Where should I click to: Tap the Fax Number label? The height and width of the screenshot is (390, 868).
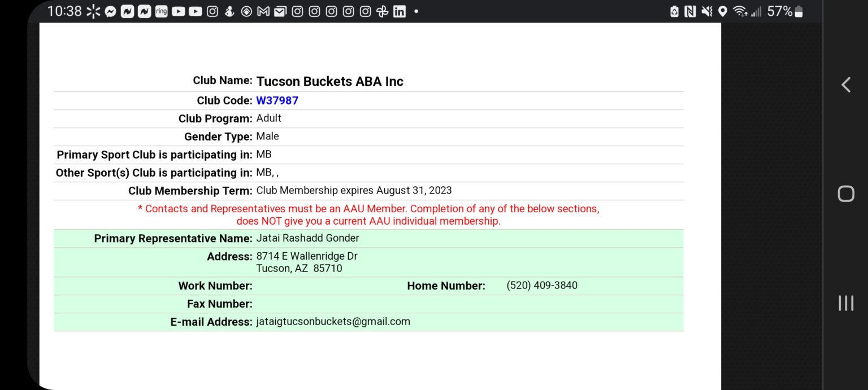coord(220,304)
